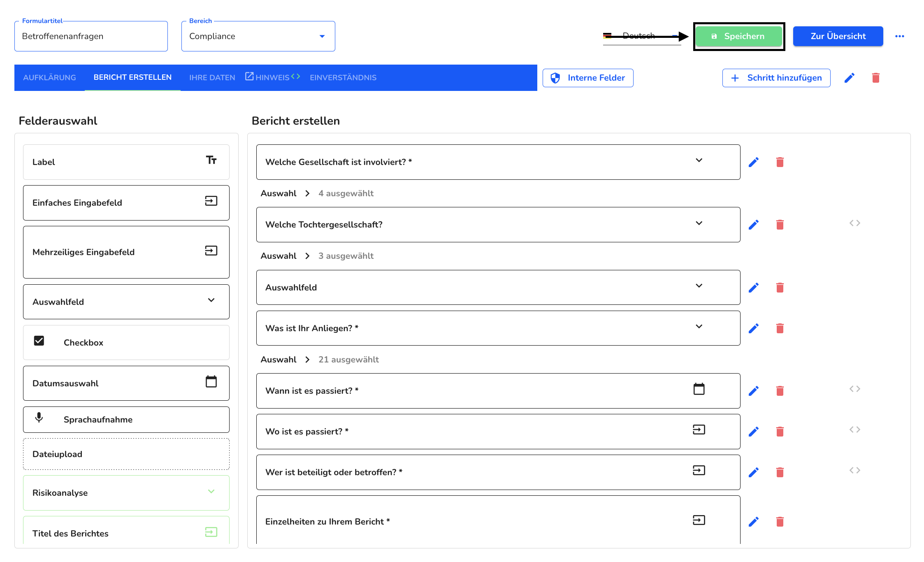Click the Speichern button
Screen dimensions: 924x562
(739, 36)
